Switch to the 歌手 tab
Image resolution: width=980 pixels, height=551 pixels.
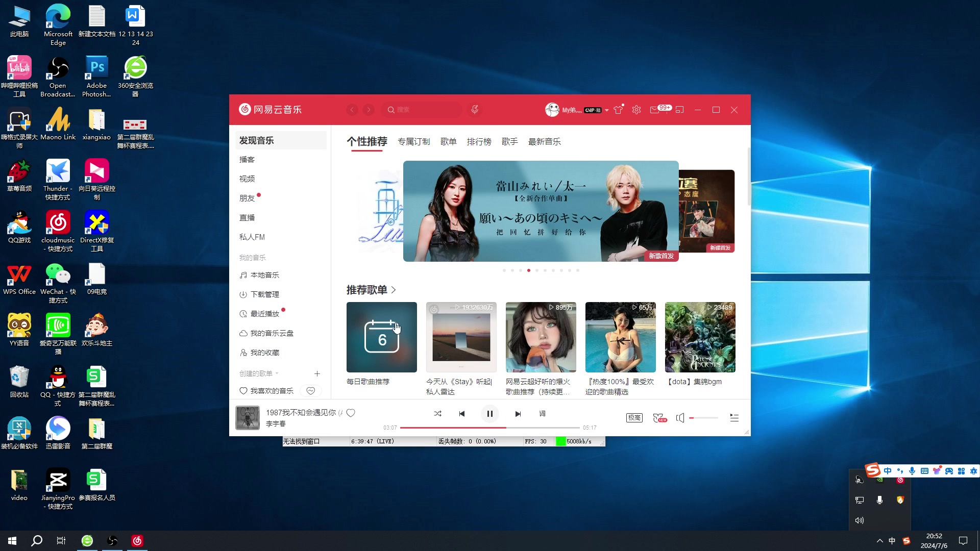pyautogui.click(x=510, y=141)
